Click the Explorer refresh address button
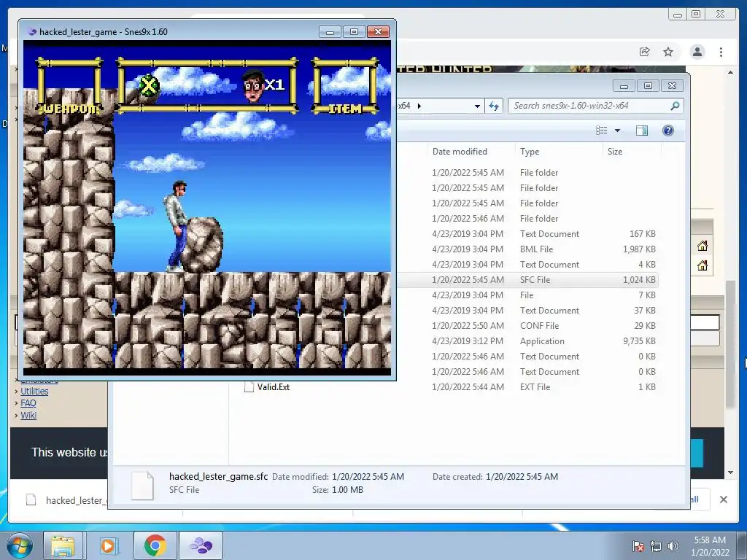 tap(494, 106)
